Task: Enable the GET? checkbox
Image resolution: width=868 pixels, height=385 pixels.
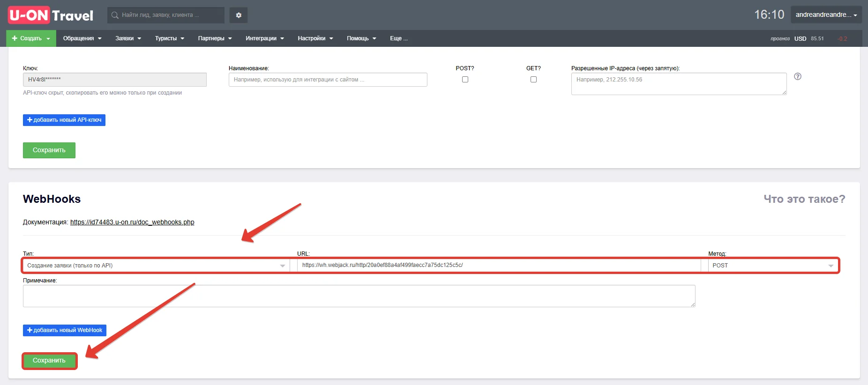Action: (x=533, y=79)
